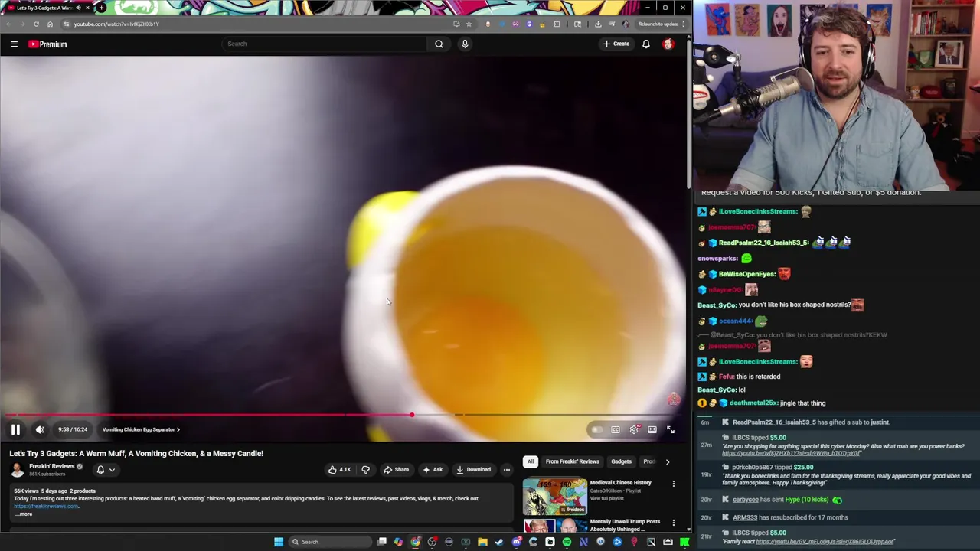Open the player settings gear
Screen dimensions: 980x551
(634, 430)
